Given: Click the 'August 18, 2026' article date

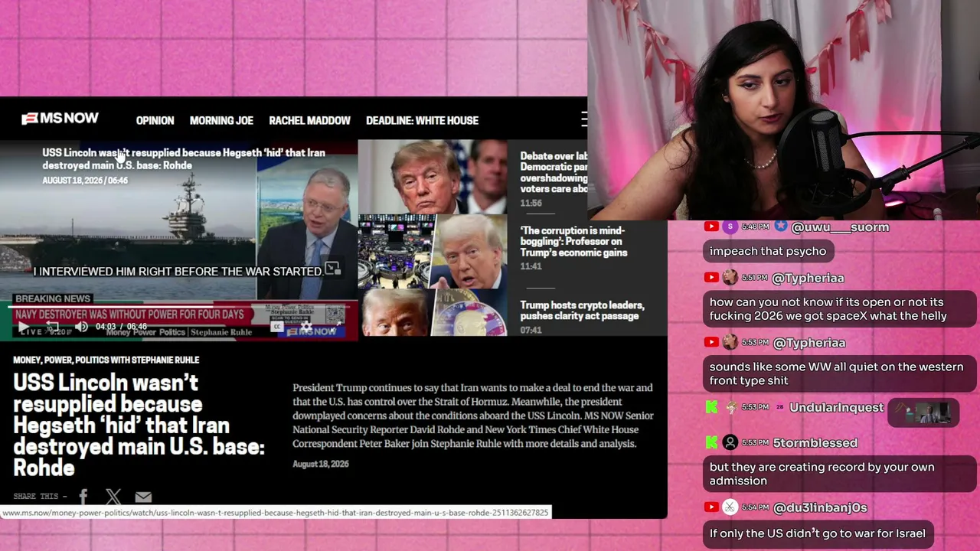Looking at the screenshot, I should pos(320,464).
